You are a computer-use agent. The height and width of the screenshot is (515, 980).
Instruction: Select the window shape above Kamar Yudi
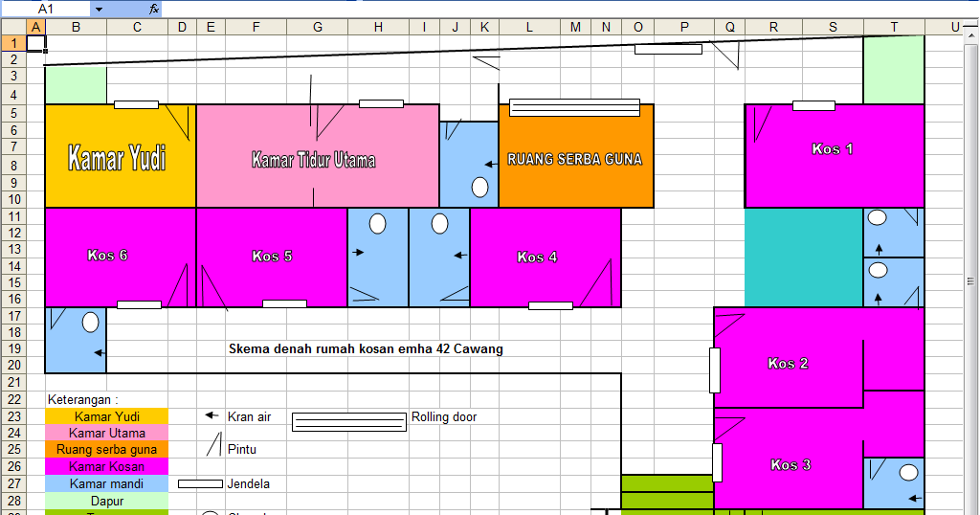tap(136, 105)
